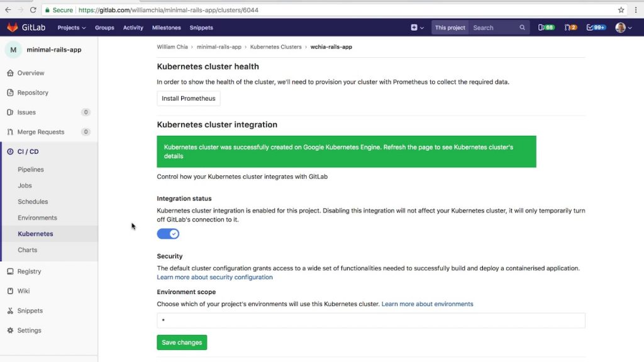Click the GitLab fox logo
The height and width of the screenshot is (362, 644).
pos(13,28)
